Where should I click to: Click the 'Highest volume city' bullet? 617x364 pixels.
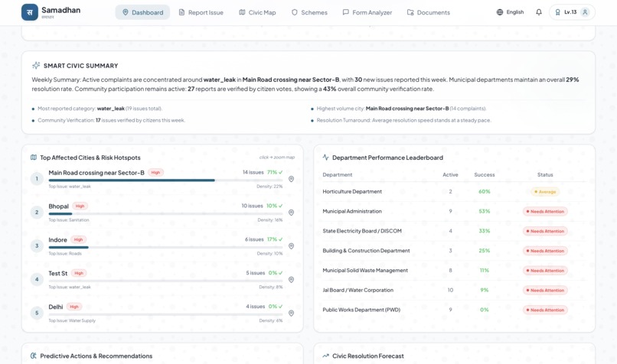coord(399,109)
